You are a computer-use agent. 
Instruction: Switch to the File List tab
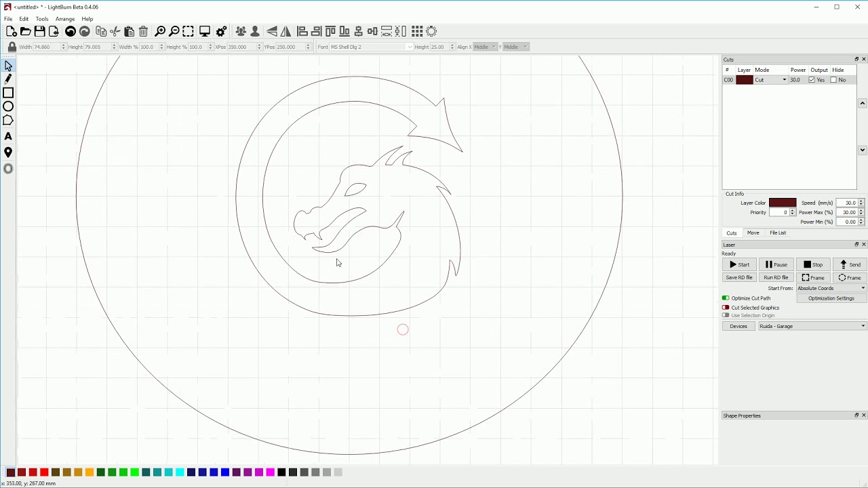click(x=778, y=233)
